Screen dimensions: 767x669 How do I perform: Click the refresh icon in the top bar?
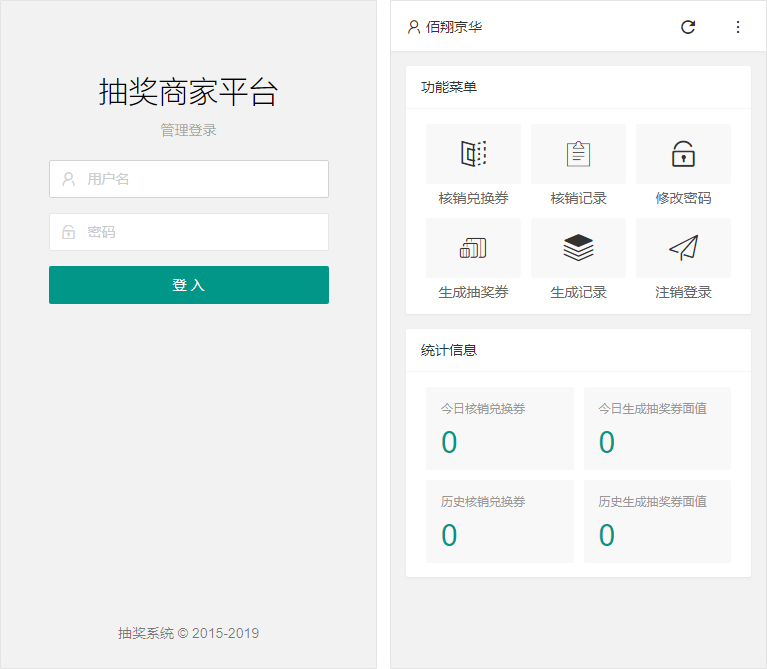pyautogui.click(x=688, y=27)
